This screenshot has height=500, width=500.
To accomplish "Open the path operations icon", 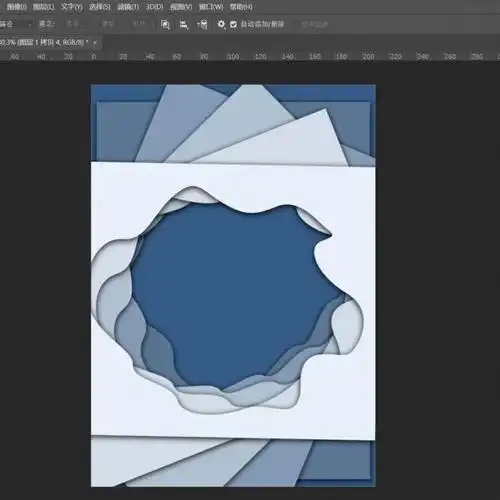I will pos(165,24).
